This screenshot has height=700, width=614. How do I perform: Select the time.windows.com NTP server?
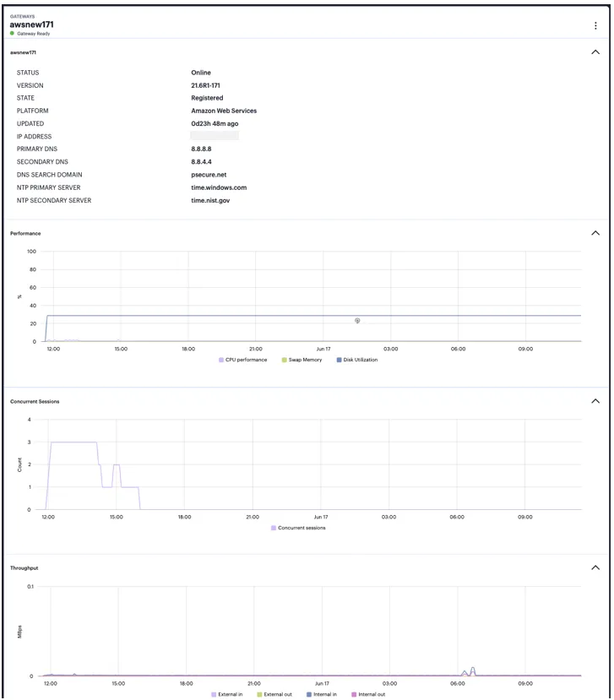219,187
